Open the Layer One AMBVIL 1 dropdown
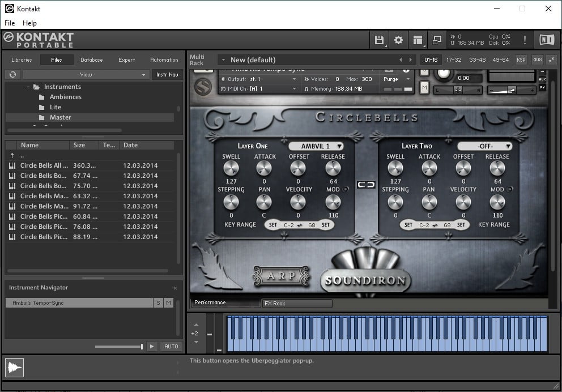 pos(316,146)
